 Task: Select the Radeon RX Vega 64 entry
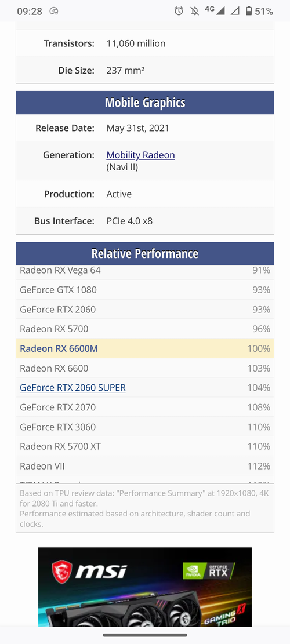(x=145, y=270)
